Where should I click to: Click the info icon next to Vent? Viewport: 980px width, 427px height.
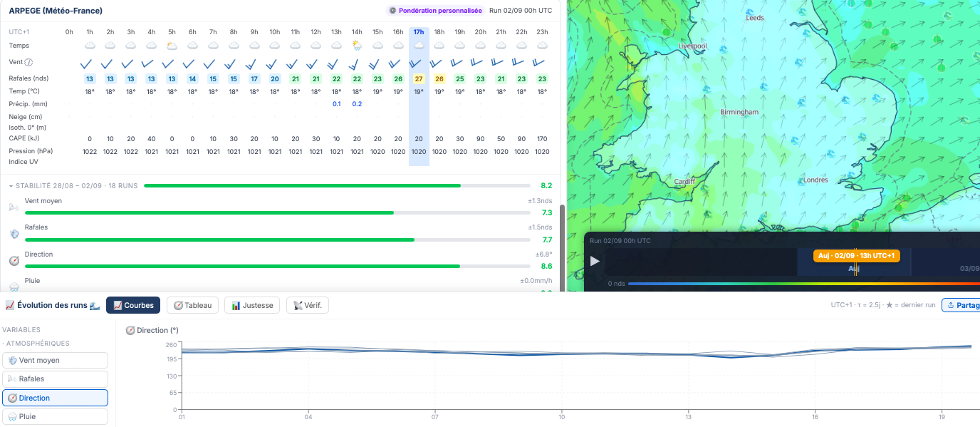[x=29, y=63]
